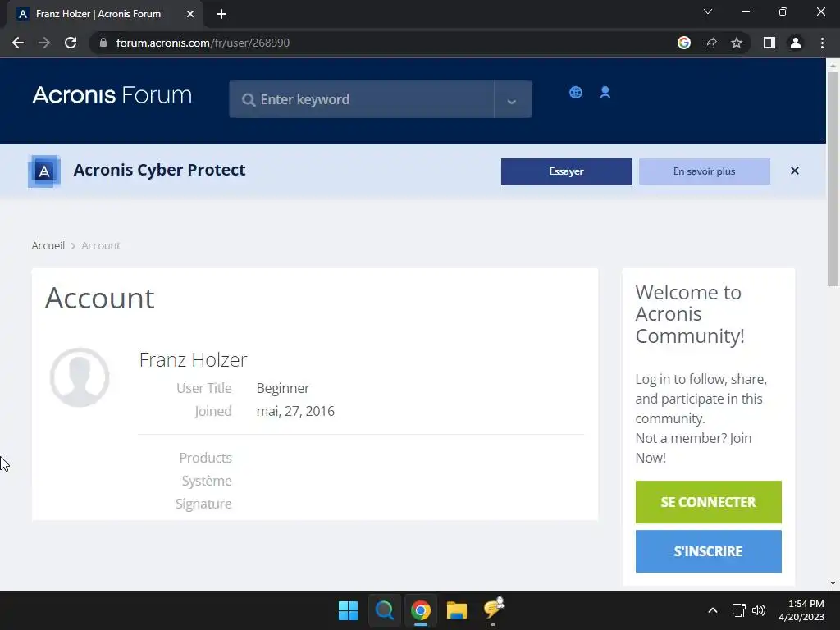
Task: Expand the search options dropdown arrow
Action: pyautogui.click(x=512, y=99)
